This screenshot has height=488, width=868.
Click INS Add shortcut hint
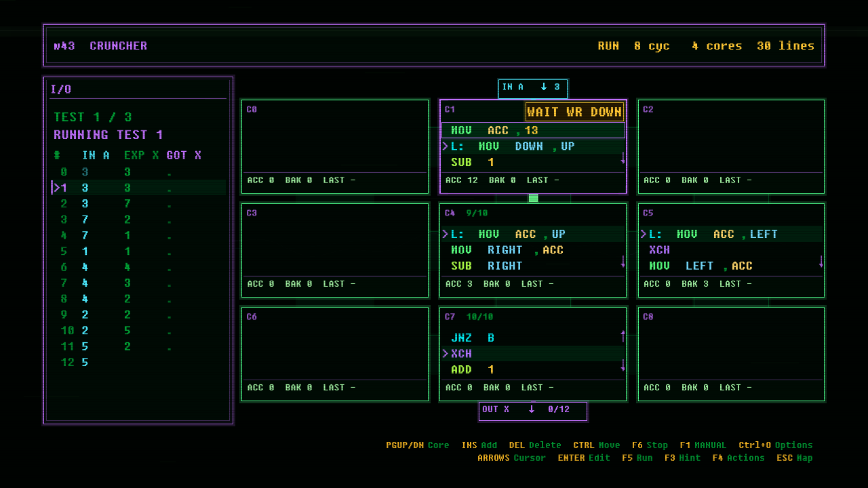479,445
